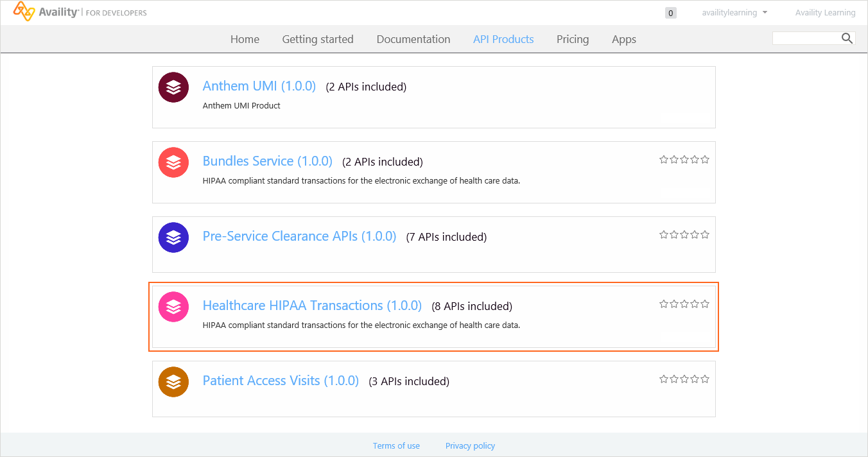The height and width of the screenshot is (457, 868).
Task: Give Pre-Service Clearance APIs five stars
Action: click(705, 235)
